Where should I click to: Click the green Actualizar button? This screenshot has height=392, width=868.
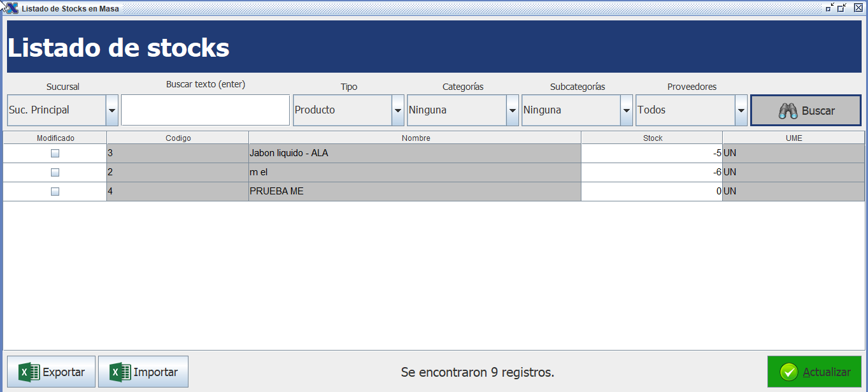815,372
